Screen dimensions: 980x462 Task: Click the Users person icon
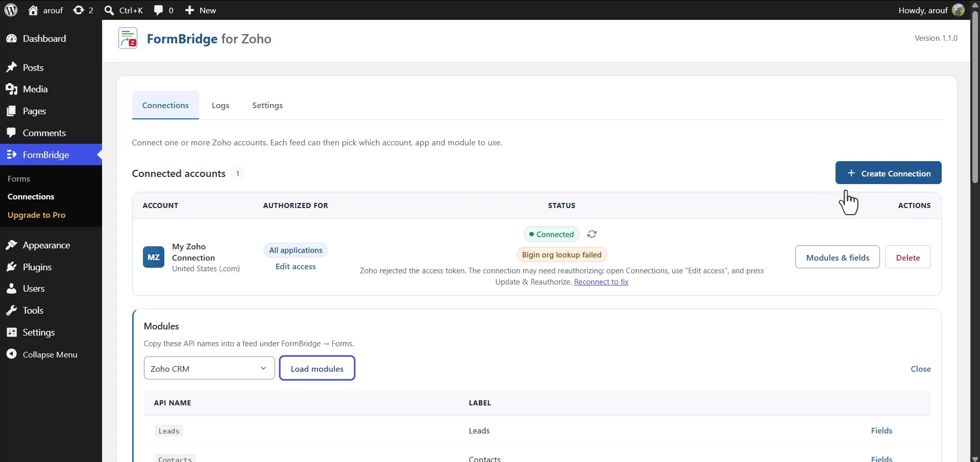pos(11,289)
